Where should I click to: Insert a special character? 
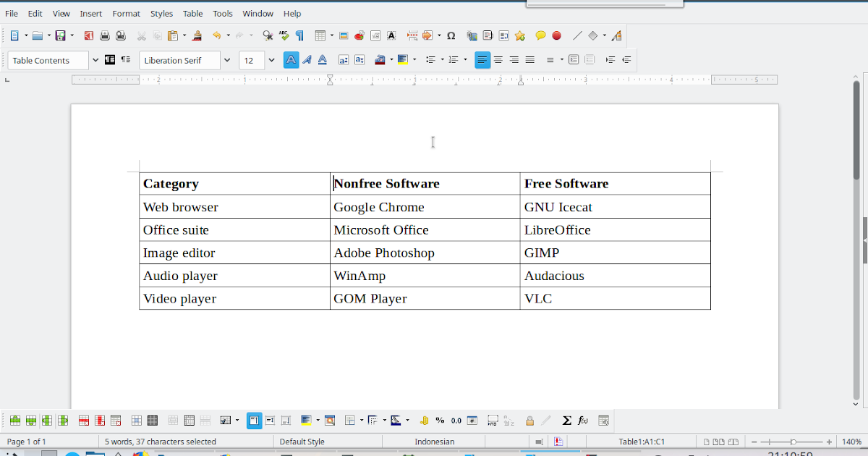pos(451,35)
